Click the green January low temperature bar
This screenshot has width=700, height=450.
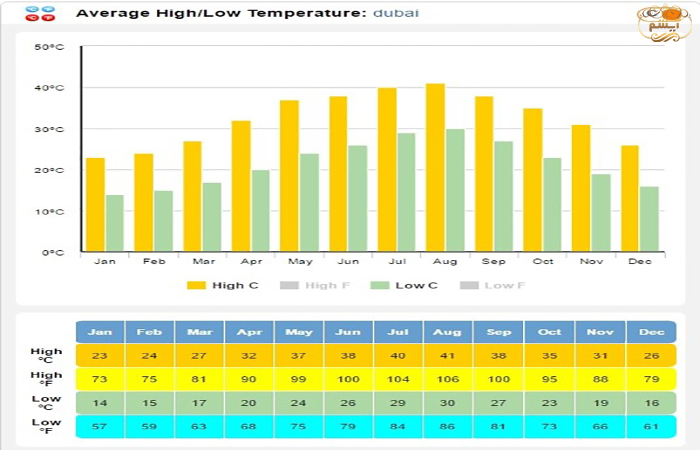[x=115, y=223]
